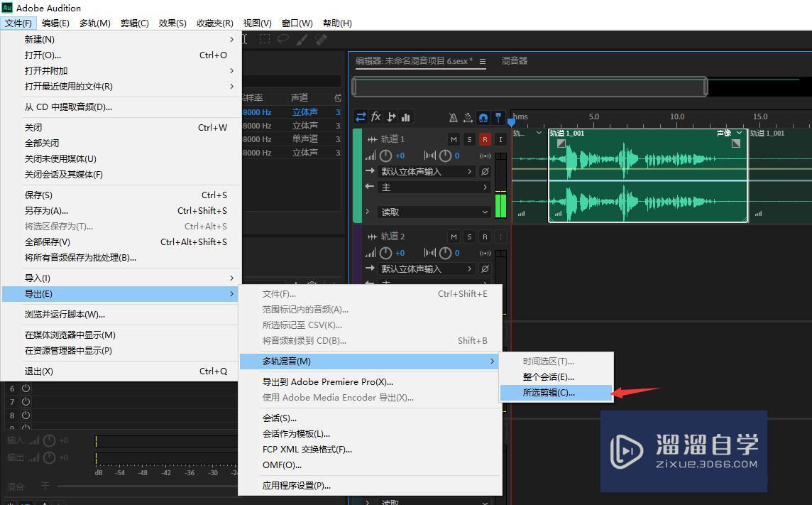This screenshot has height=505, width=812.
Task: Invert polarity on 轨道 1
Action: [x=485, y=171]
